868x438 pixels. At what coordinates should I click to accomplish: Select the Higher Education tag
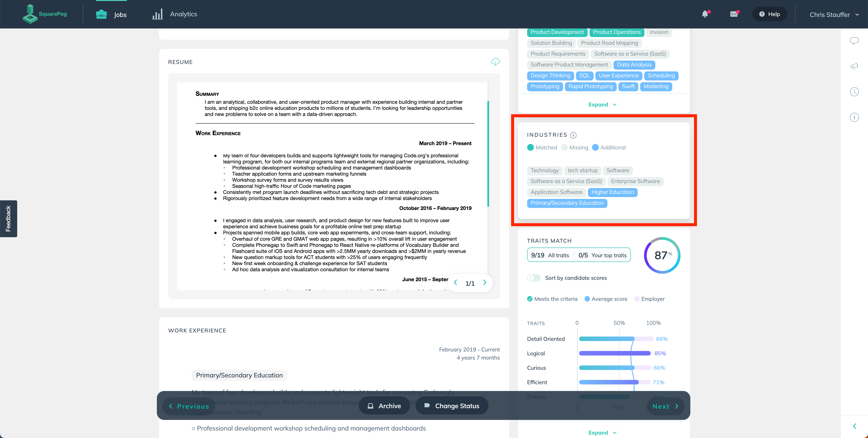[613, 192]
